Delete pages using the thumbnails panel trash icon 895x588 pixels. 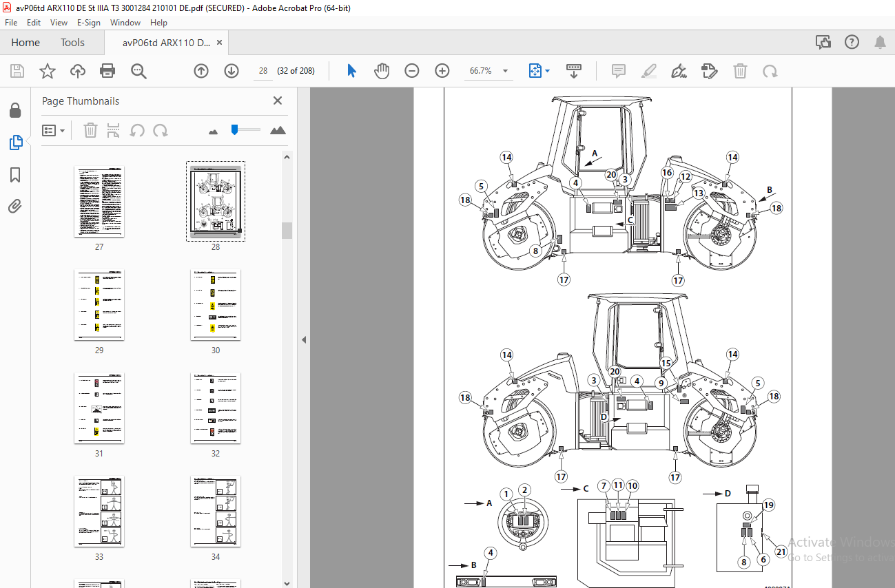(x=90, y=130)
